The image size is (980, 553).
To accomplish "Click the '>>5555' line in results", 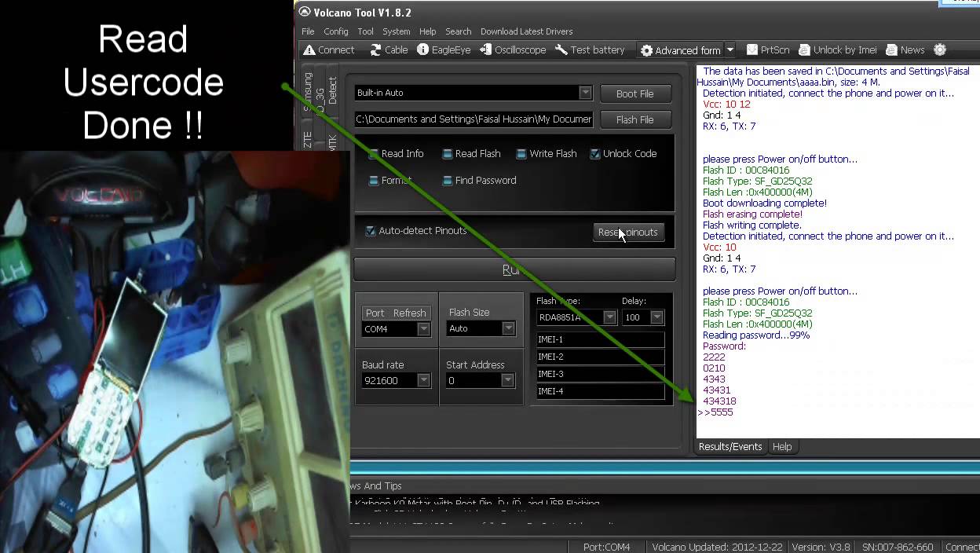I will click(x=715, y=412).
